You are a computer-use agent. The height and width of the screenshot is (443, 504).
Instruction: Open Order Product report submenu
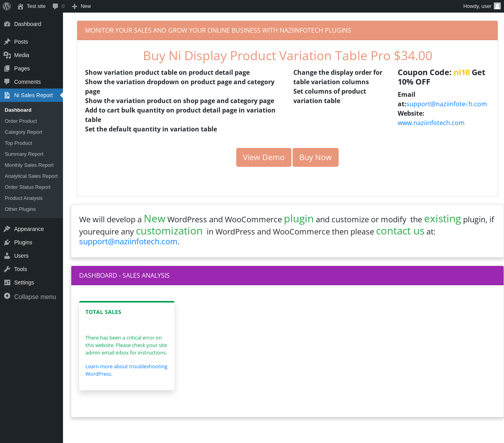(x=21, y=121)
